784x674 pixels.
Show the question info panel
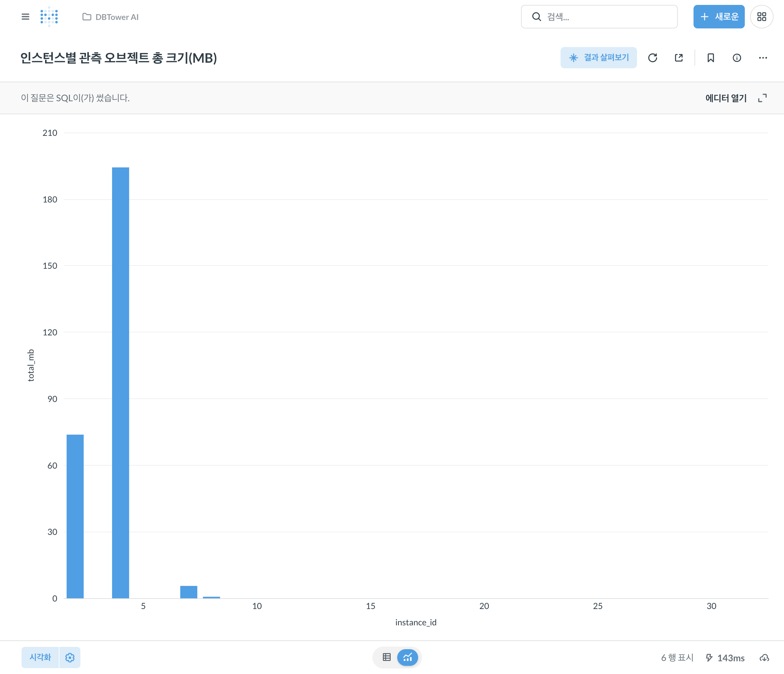[736, 58]
